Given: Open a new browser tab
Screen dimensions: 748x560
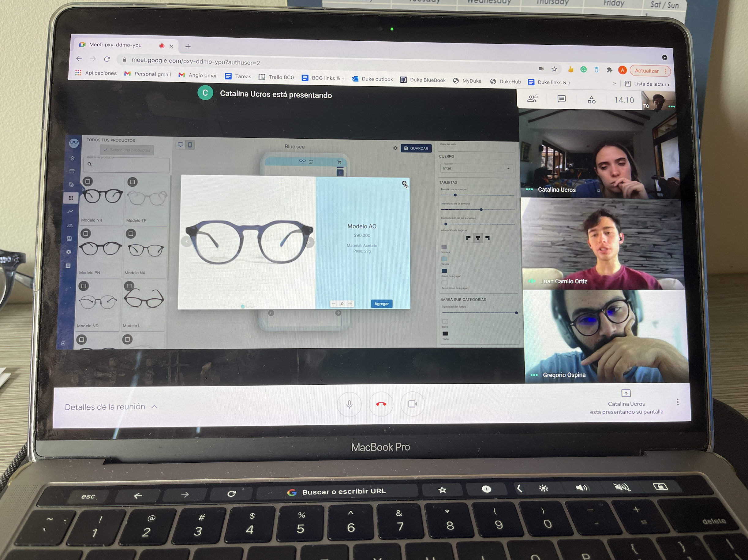Looking at the screenshot, I should [x=188, y=47].
